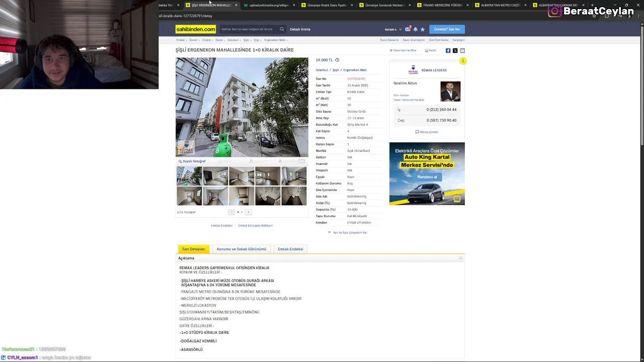Open the notifications bell icon
This screenshot has width=644, height=362.
pos(415,29)
